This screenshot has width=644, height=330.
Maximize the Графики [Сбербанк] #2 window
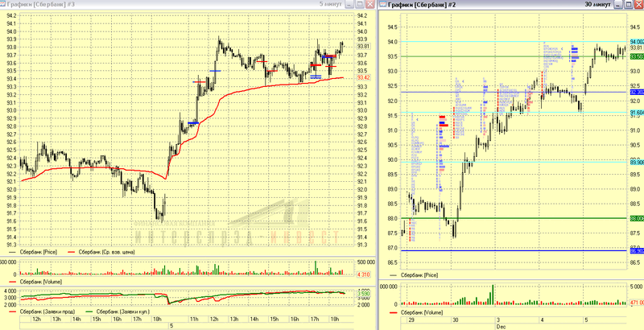[629, 5]
